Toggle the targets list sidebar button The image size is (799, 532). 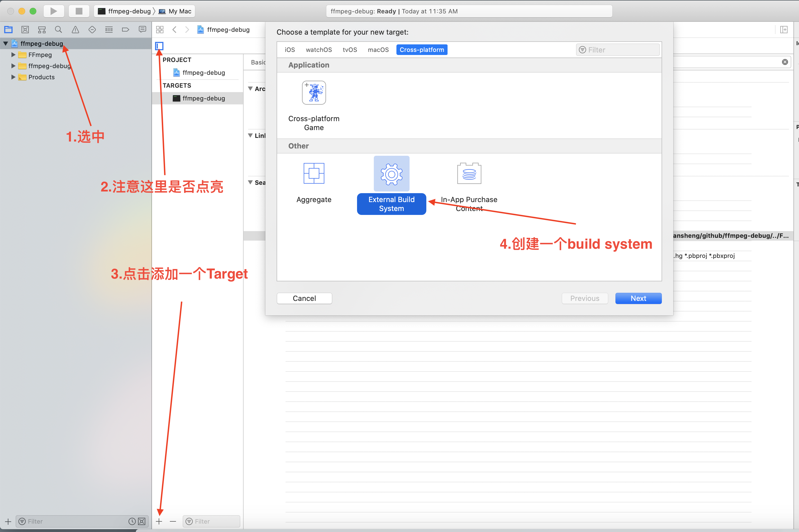159,46
